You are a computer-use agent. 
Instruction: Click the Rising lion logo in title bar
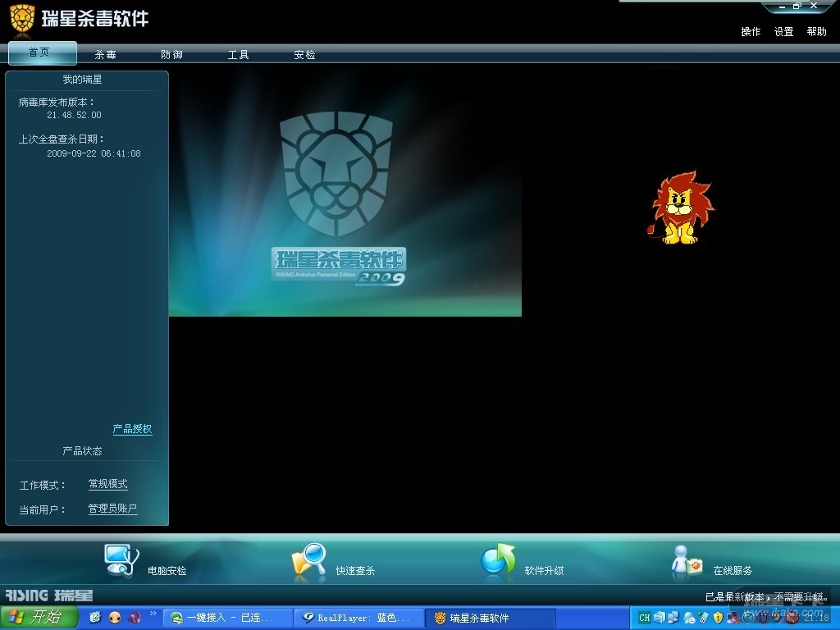tap(22, 19)
